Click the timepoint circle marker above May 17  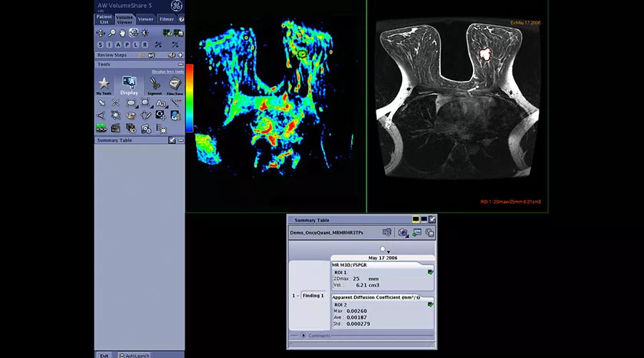coord(382,248)
